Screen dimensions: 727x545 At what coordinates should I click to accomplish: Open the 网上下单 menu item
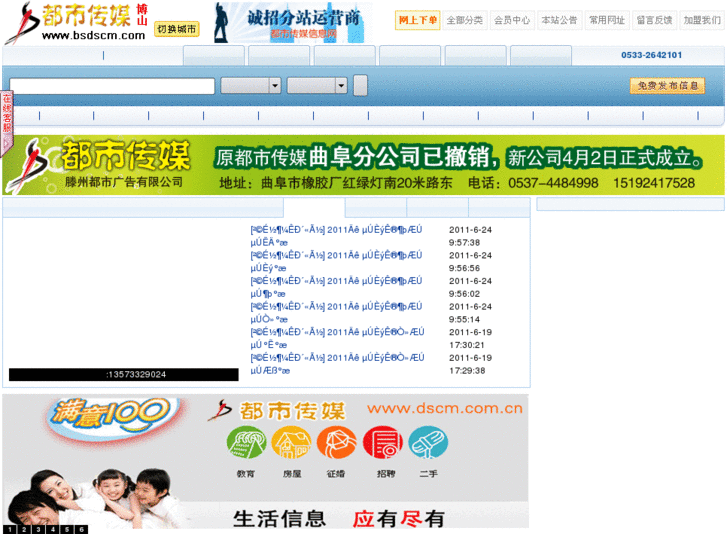pyautogui.click(x=417, y=20)
